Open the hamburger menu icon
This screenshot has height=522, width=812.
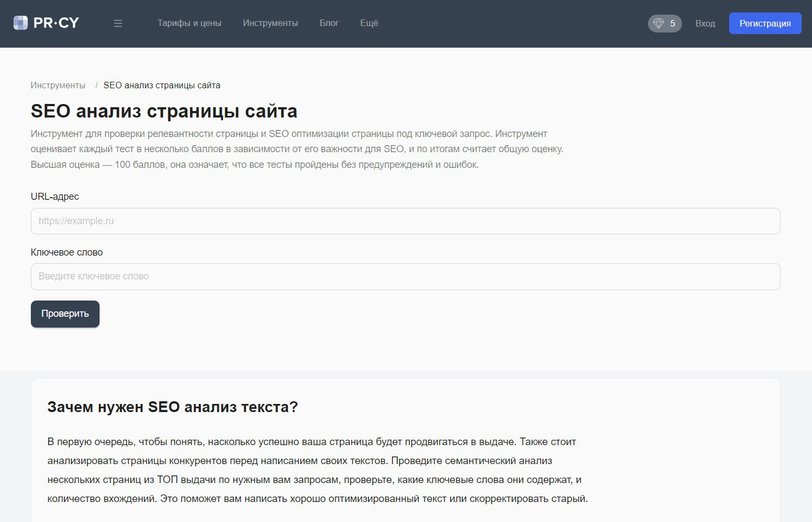[x=118, y=23]
